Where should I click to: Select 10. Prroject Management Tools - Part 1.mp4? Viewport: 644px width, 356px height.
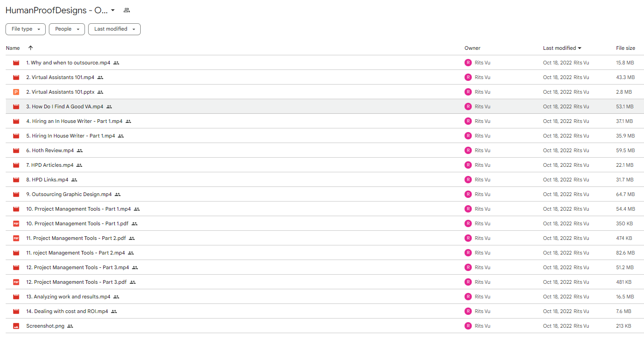pyautogui.click(x=79, y=209)
